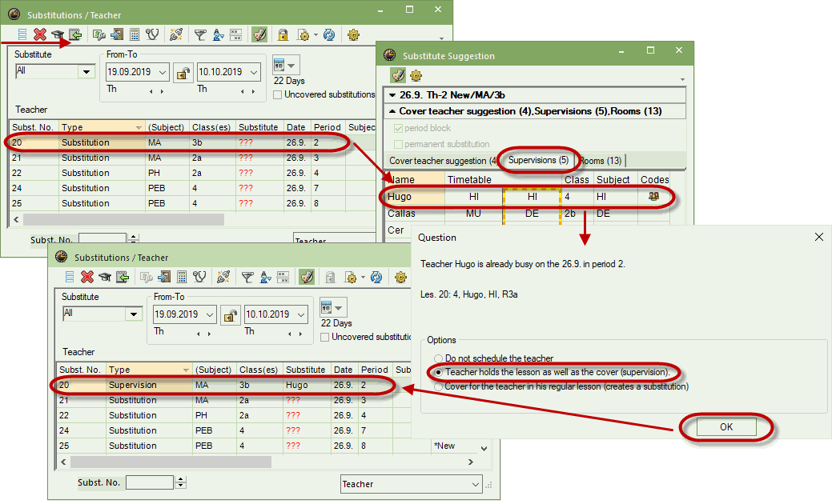Viewport: 832px width, 504px height.
Task: Click calculator icon in back Substitutions window
Action: tap(135, 35)
